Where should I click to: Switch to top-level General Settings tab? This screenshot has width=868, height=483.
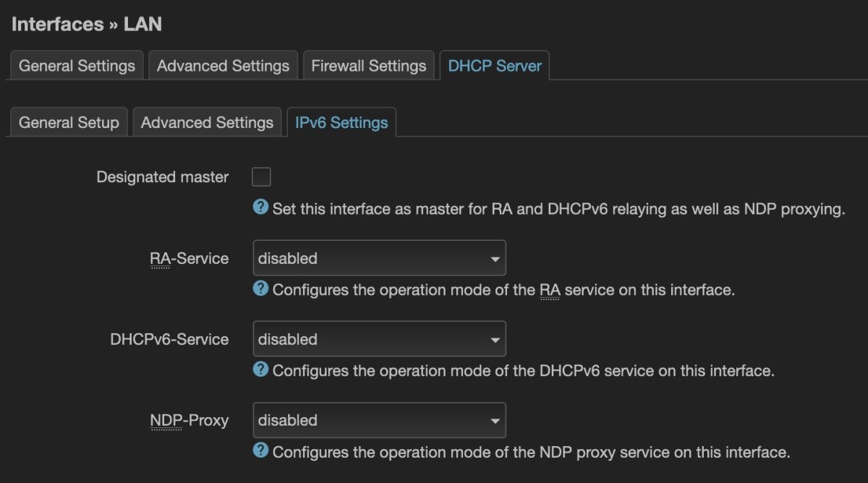pos(77,66)
